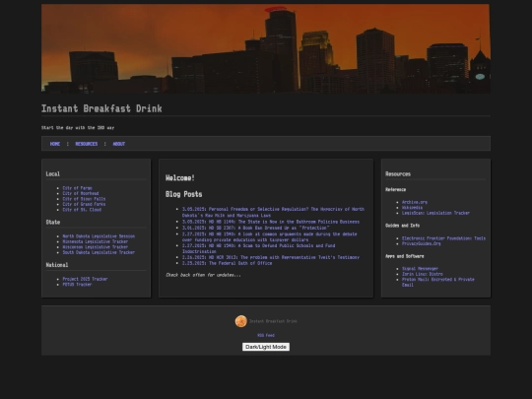This screenshot has width=532, height=399.
Task: Click the National section heading
Action: coord(57,265)
